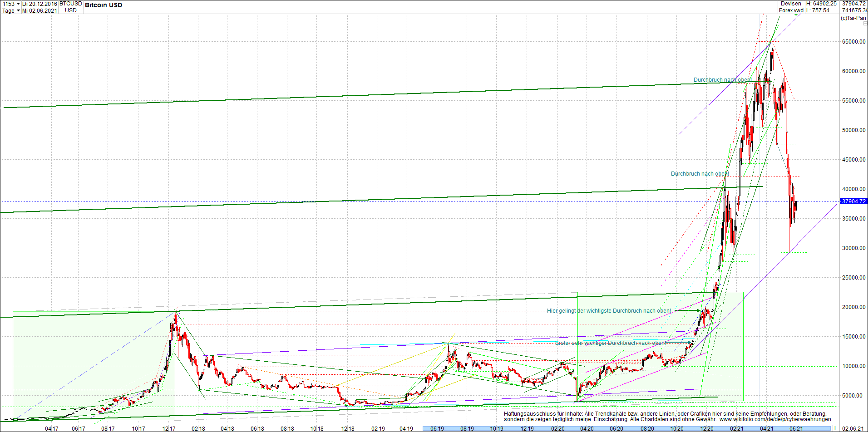
Task: Click the 12 20 time axis label
Action: tap(707, 428)
